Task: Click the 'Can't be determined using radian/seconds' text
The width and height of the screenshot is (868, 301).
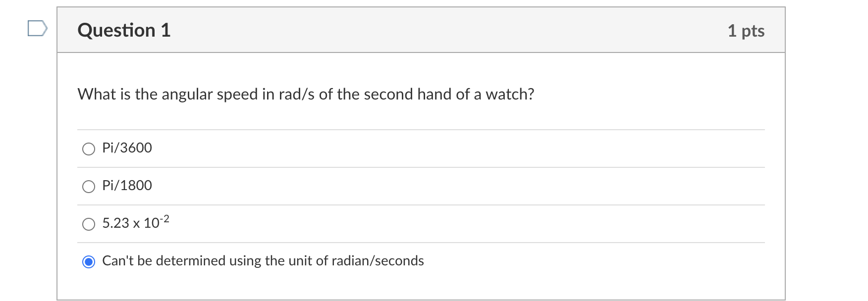Action: click(263, 261)
